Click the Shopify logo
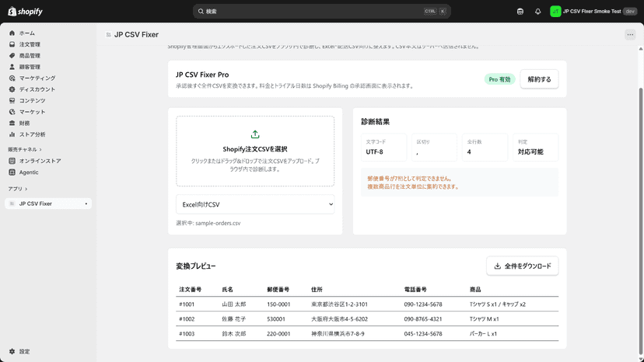 [25, 12]
